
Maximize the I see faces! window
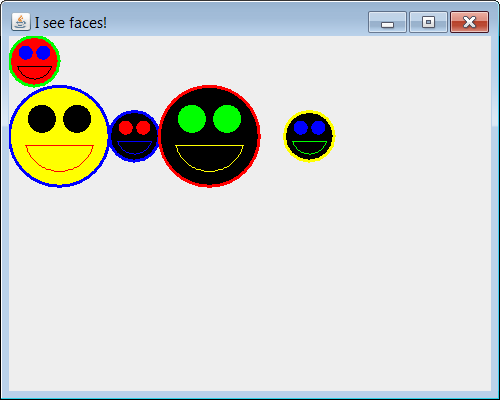tap(428, 22)
